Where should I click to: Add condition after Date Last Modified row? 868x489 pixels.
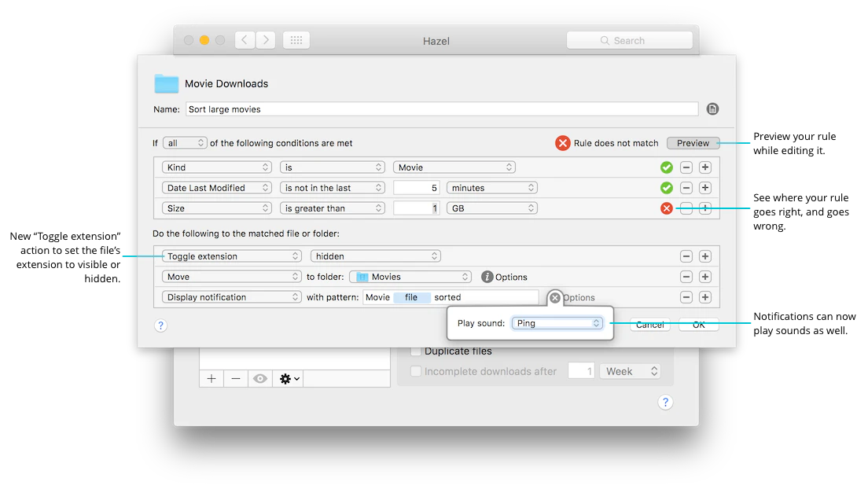click(704, 188)
